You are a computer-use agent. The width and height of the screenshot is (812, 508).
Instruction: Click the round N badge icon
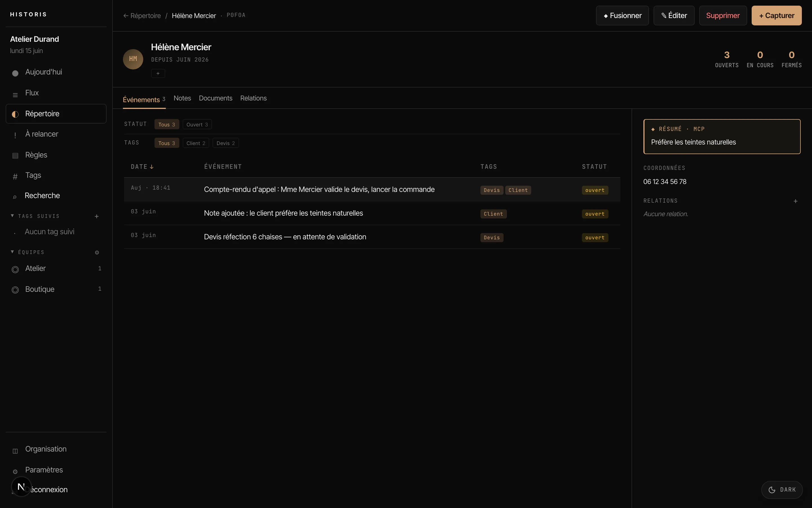click(21, 487)
